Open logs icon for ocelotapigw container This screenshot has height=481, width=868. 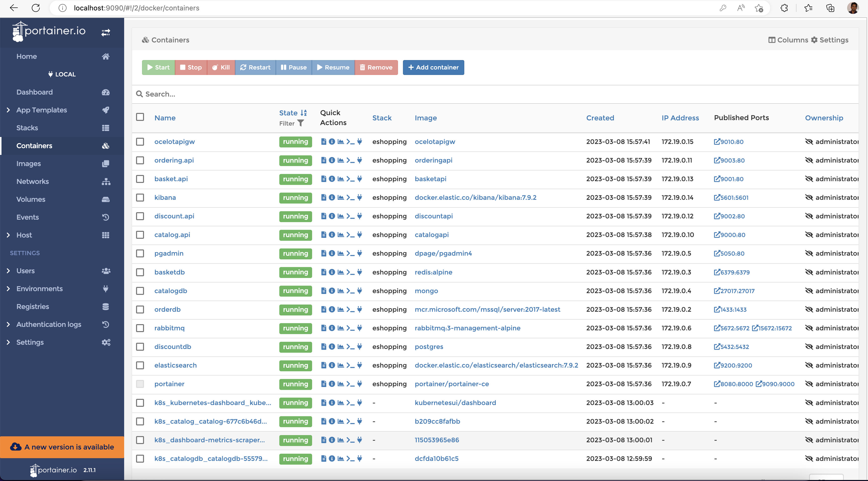(324, 141)
